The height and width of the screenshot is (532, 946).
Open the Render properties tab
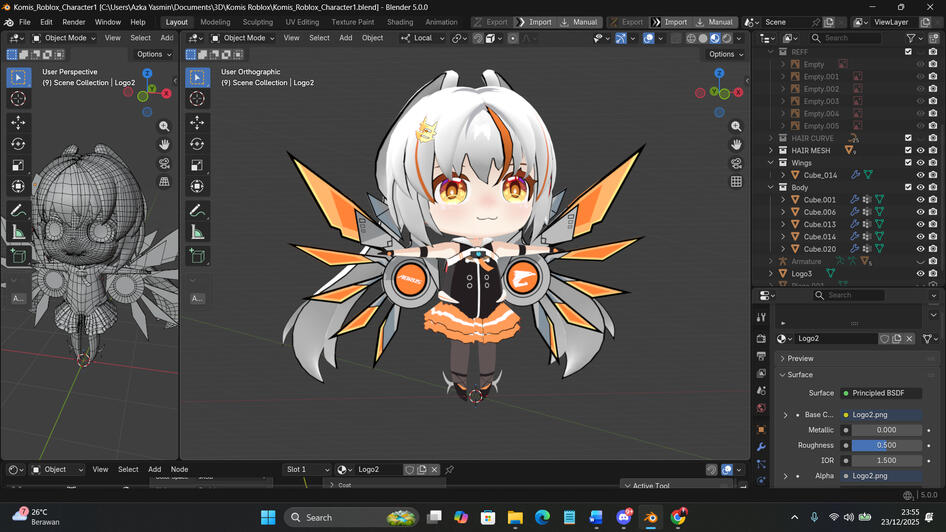(761, 338)
